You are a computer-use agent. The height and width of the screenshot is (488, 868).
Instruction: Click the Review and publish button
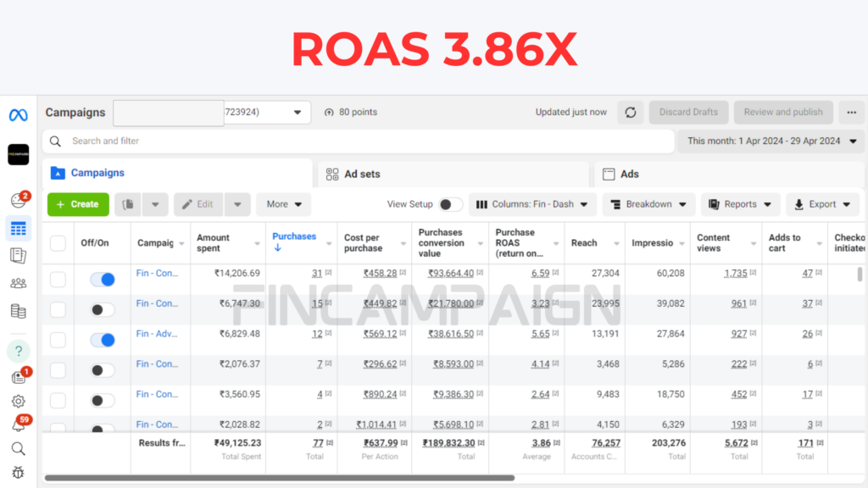click(783, 112)
